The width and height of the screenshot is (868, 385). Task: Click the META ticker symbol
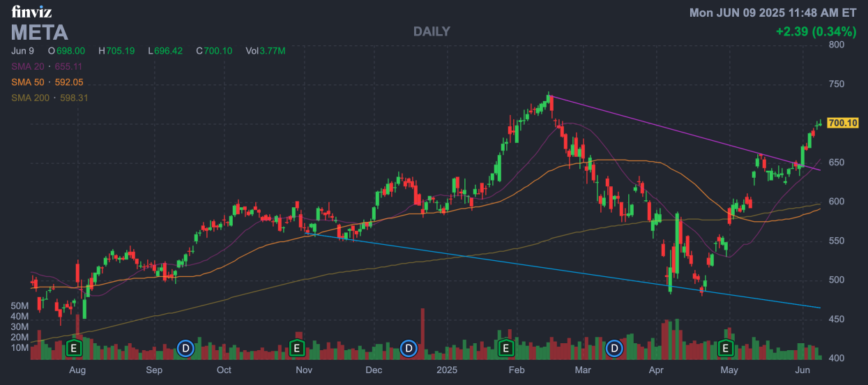(40, 32)
